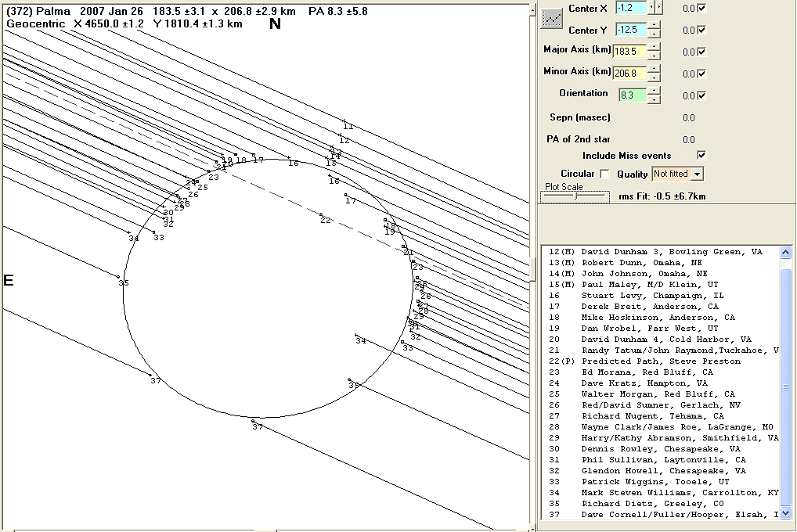Click the (372) Palma plot title text
The image size is (797, 532).
[x=186, y=11]
